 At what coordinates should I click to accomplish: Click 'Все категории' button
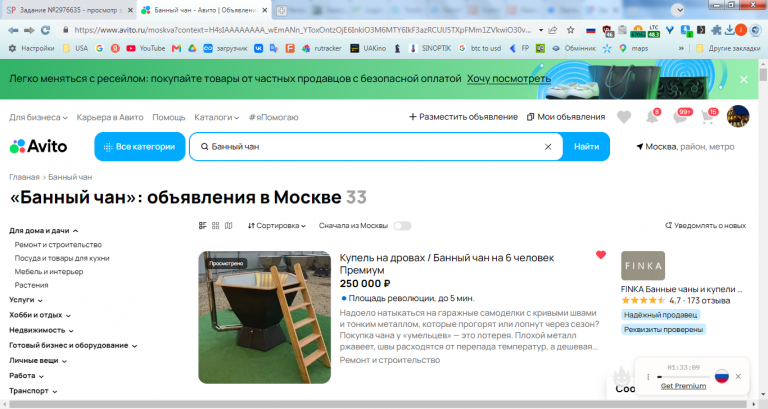tap(140, 146)
